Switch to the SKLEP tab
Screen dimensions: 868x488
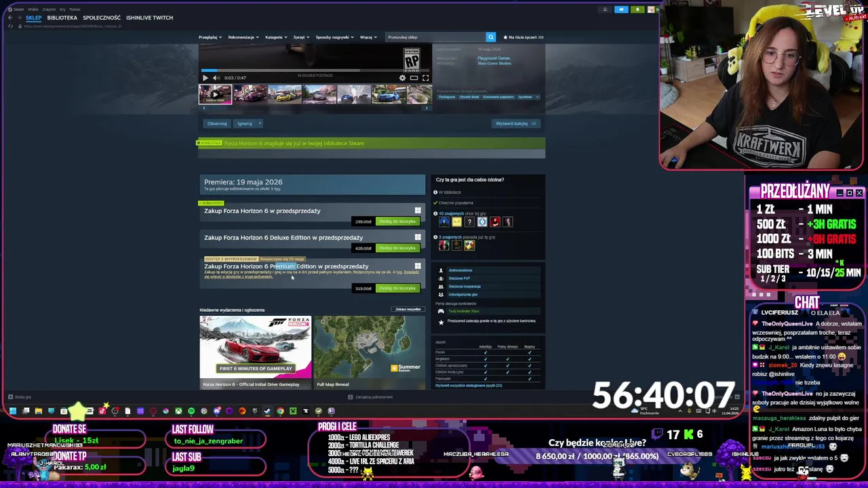(x=34, y=18)
